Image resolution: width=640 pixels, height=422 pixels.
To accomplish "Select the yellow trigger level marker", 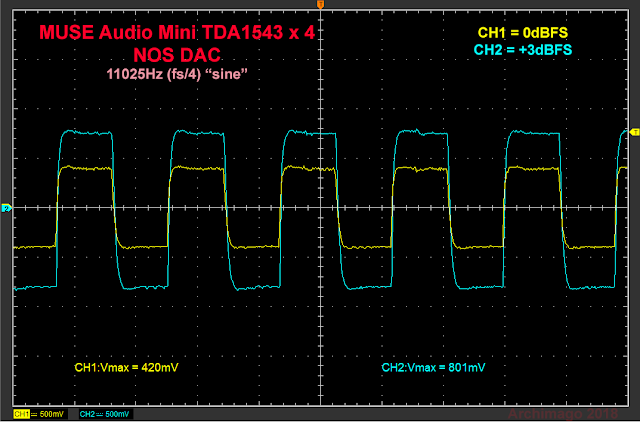I will (x=635, y=132).
